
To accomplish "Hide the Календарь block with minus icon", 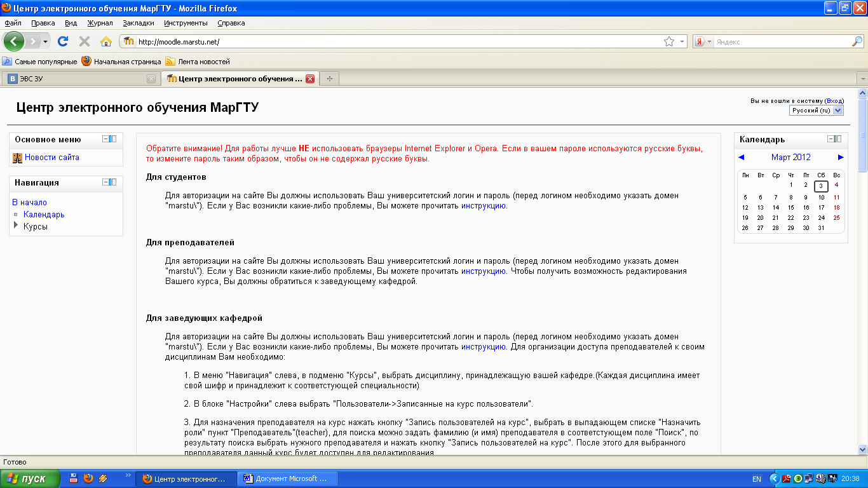I will 831,139.
